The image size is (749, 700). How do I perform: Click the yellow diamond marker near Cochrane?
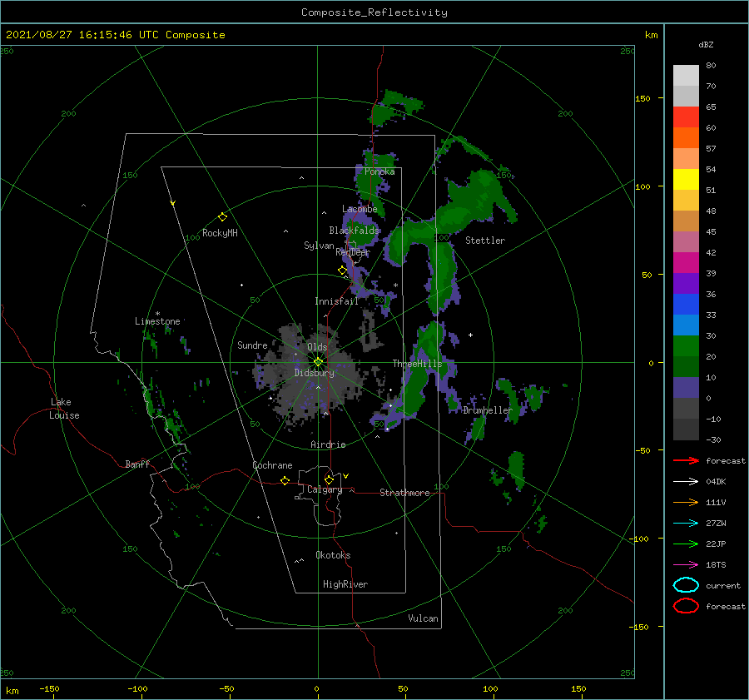click(x=285, y=480)
